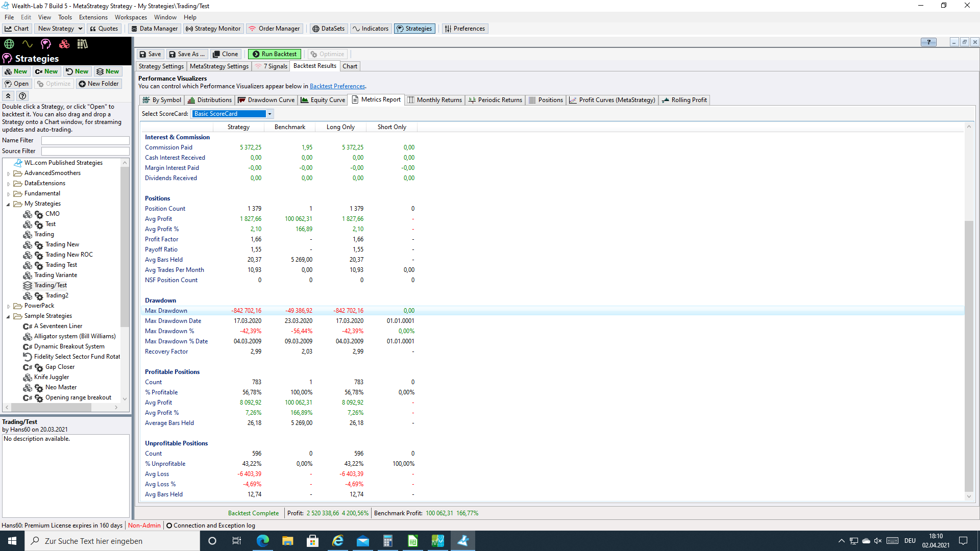
Task: Click the Save As... button
Action: (187, 54)
